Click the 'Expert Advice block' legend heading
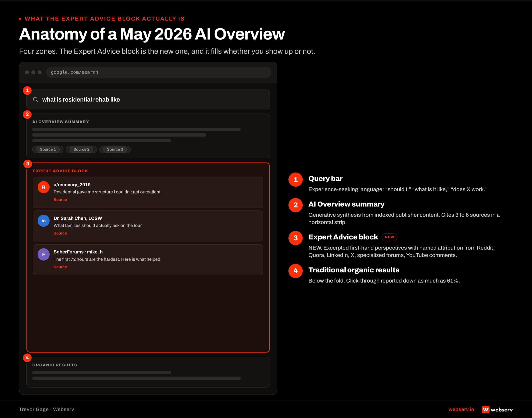Screen dimensions: 532x418 (343, 237)
